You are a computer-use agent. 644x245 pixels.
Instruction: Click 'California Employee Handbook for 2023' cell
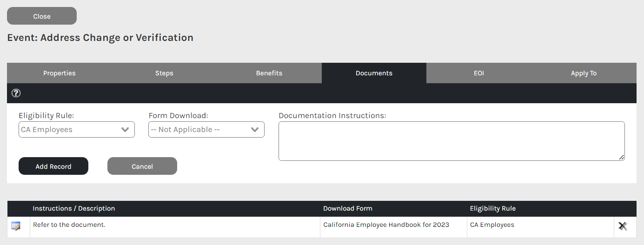tap(393, 227)
